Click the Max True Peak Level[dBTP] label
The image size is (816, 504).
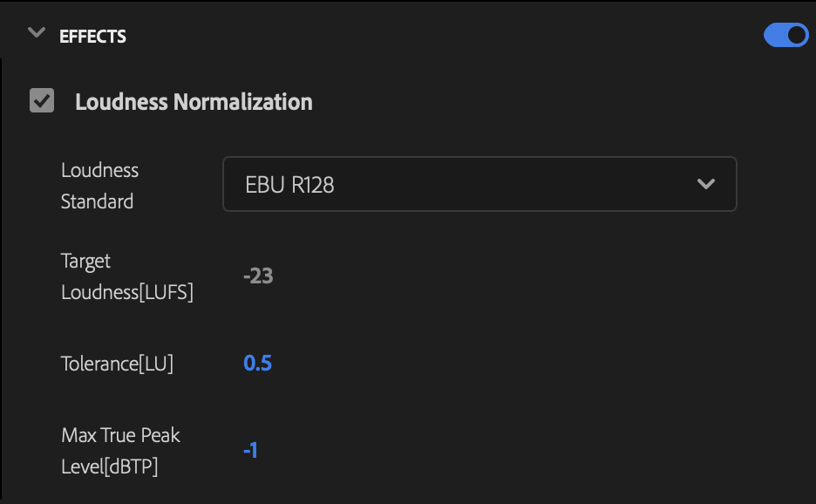tap(120, 449)
